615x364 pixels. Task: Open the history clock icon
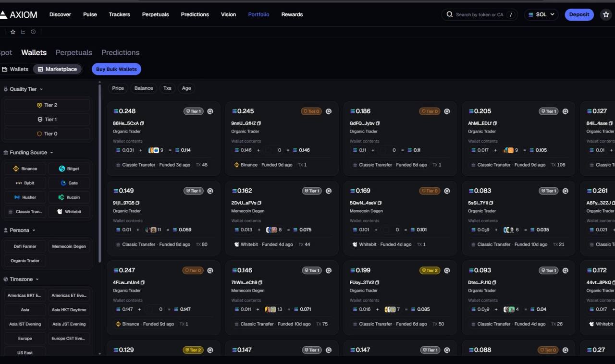coord(33,32)
